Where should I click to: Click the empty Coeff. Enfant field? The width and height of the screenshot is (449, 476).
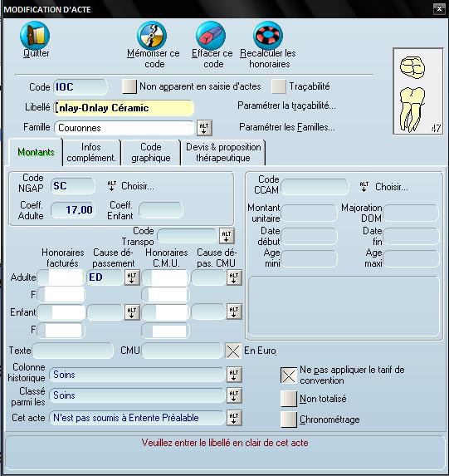point(161,210)
